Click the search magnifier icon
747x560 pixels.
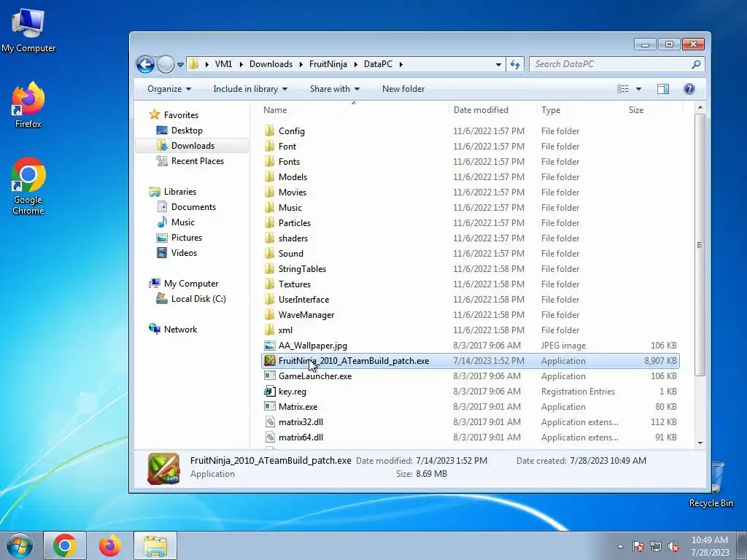point(696,64)
